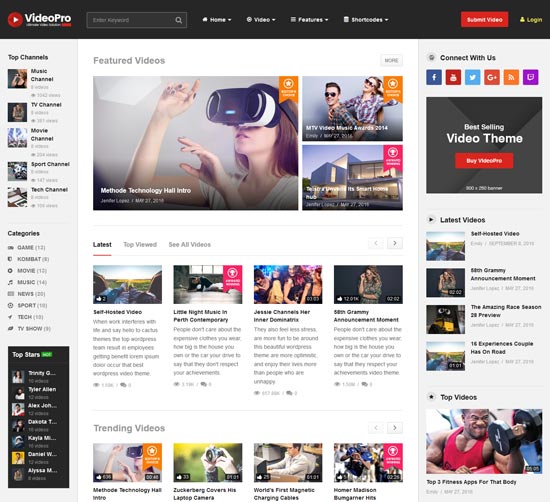This screenshot has width=550, height=502.
Task: Open the Video dropdown menu
Action: 261,20
